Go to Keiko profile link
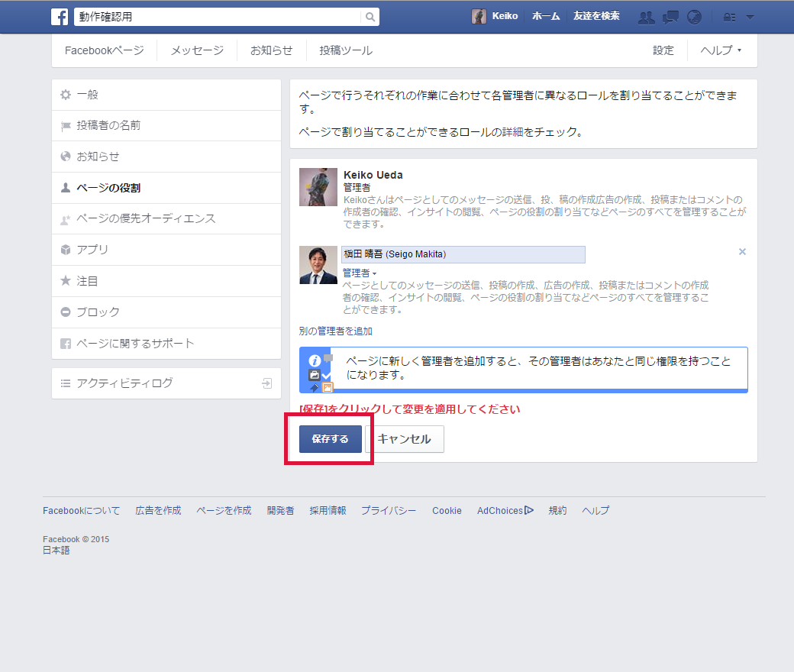Screen dimensions: 794x672 [x=505, y=16]
